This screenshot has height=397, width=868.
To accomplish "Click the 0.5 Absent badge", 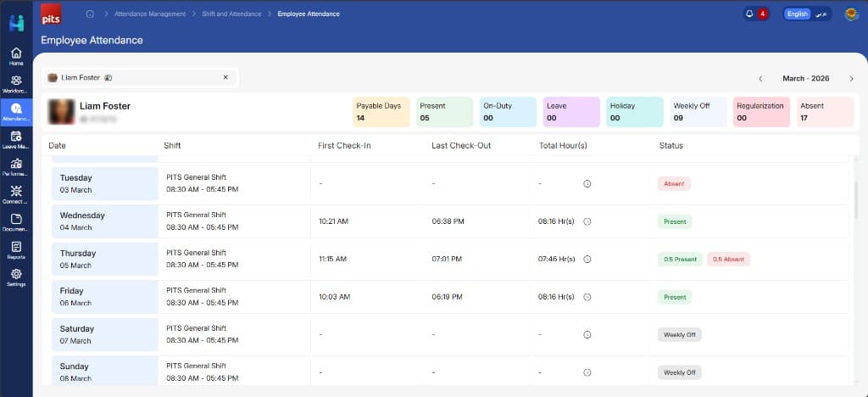I will 728,259.
